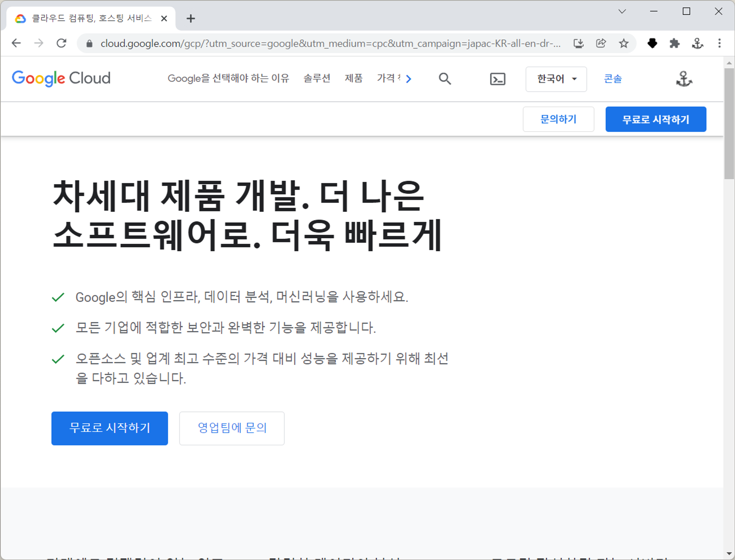Viewport: 735px width, 560px height.
Task: Click the address bar URL field
Action: pyautogui.click(x=330, y=44)
